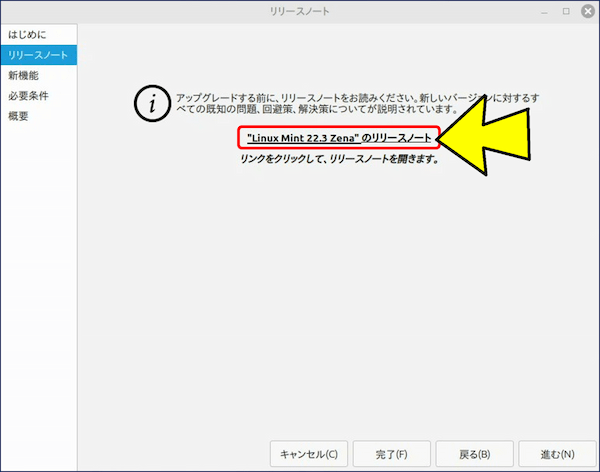Screen dimensions: 600x472
Task: Open the Linux Mint 22.3 Zena release notes link
Action: [339, 138]
